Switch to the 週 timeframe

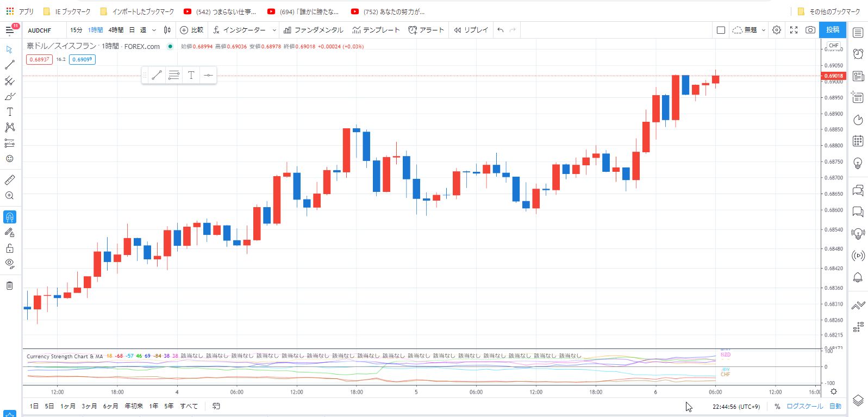tap(143, 30)
